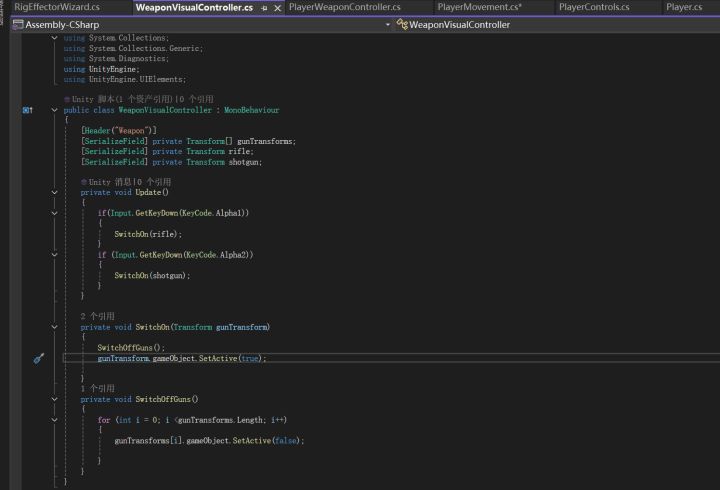
Task: Collapse the WeaponVisualController class block
Action: pos(54,110)
